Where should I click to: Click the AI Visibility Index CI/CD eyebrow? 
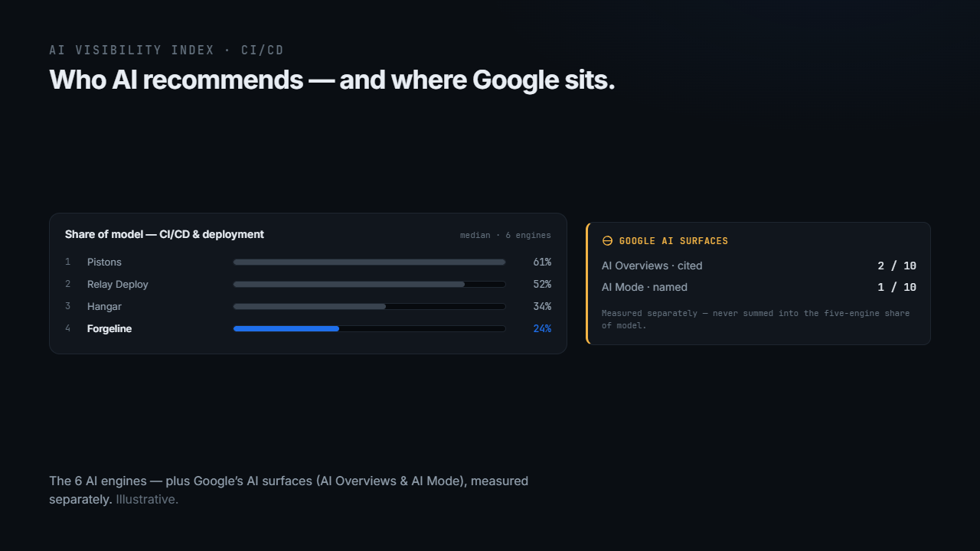point(166,50)
